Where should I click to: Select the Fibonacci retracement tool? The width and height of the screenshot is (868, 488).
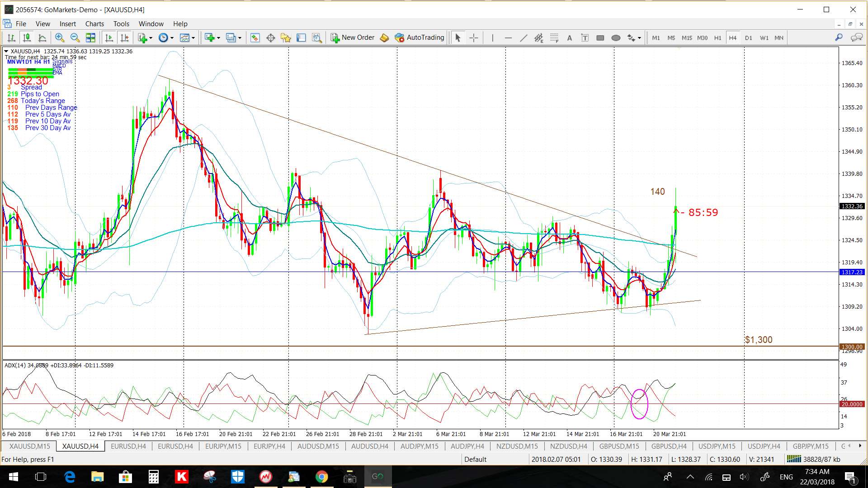(x=554, y=38)
